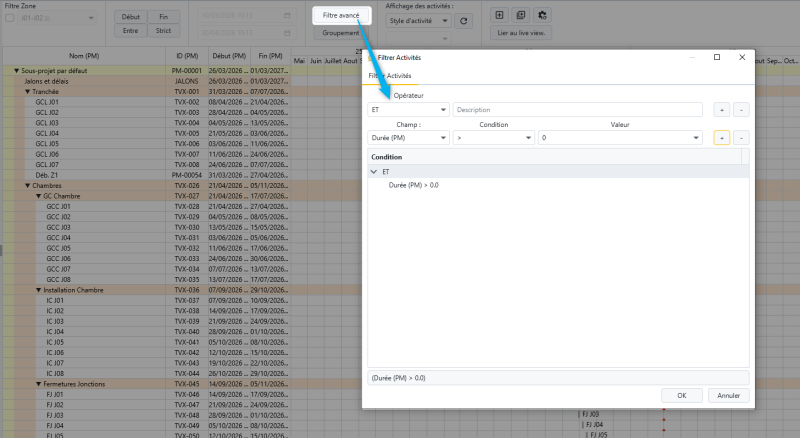Remove condition with minus next to Valeur

pyautogui.click(x=741, y=138)
